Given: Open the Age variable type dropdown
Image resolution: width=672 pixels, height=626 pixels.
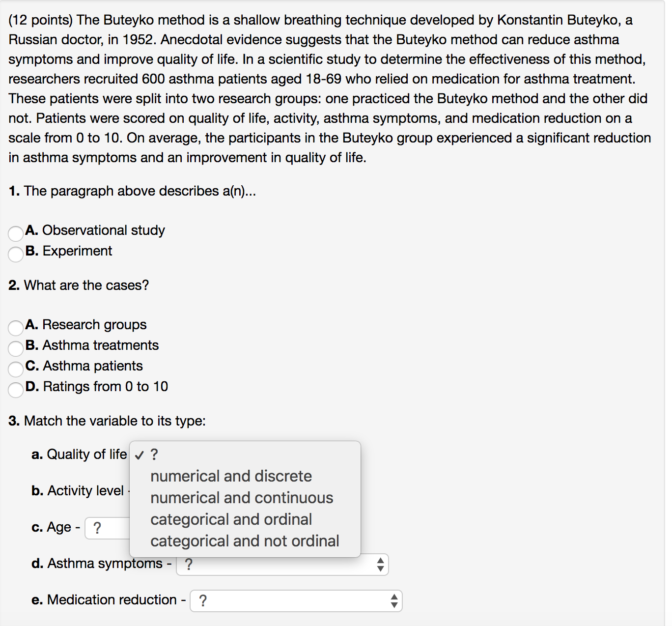Looking at the screenshot, I should coord(108,528).
